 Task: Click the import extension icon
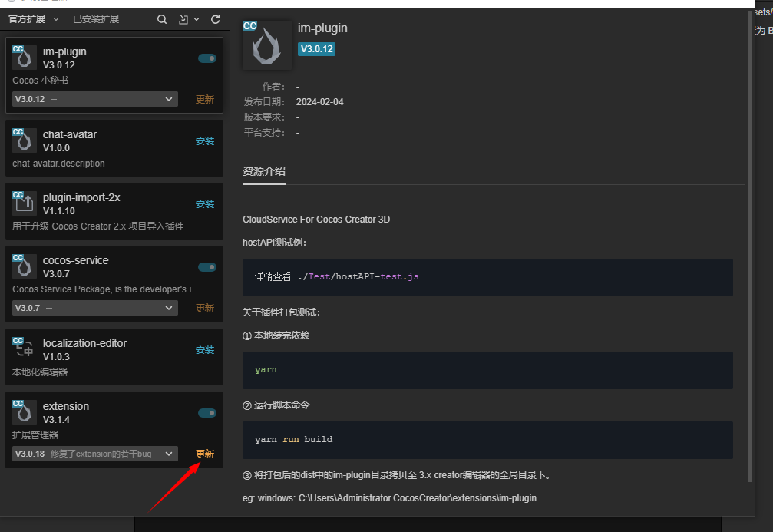tap(183, 19)
